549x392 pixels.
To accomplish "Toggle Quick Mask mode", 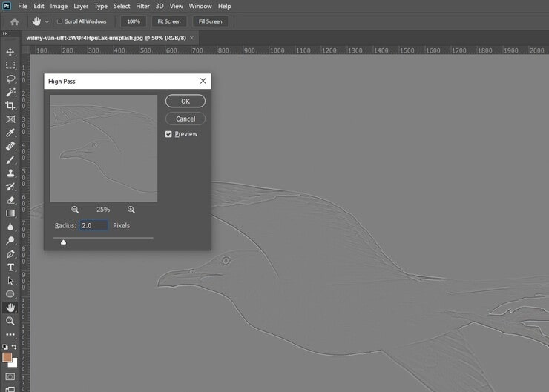I will 10,376.
